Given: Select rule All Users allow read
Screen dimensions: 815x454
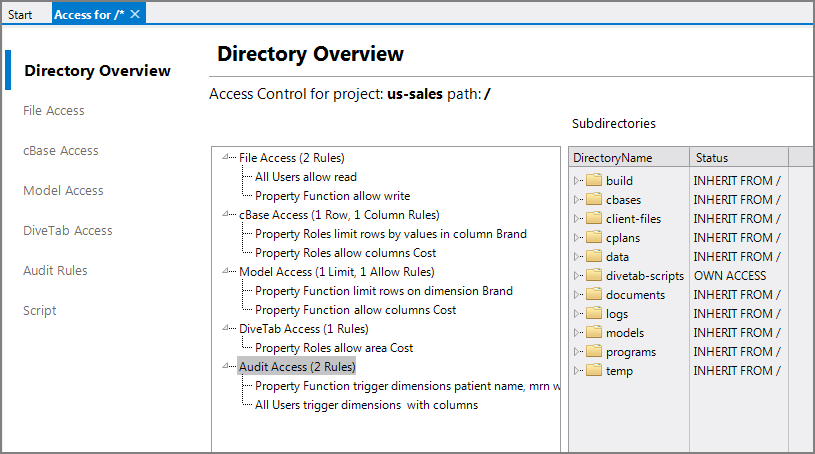Looking at the screenshot, I should click(306, 177).
